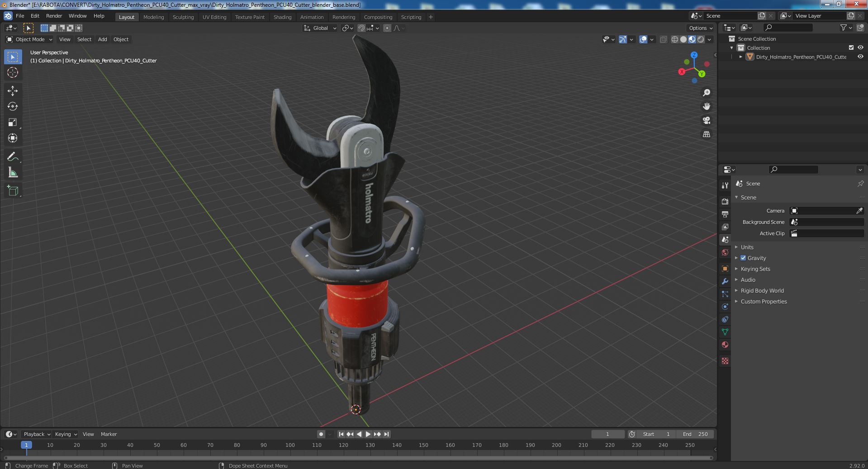
Task: Toggle proportional editing button
Action: [x=387, y=28]
